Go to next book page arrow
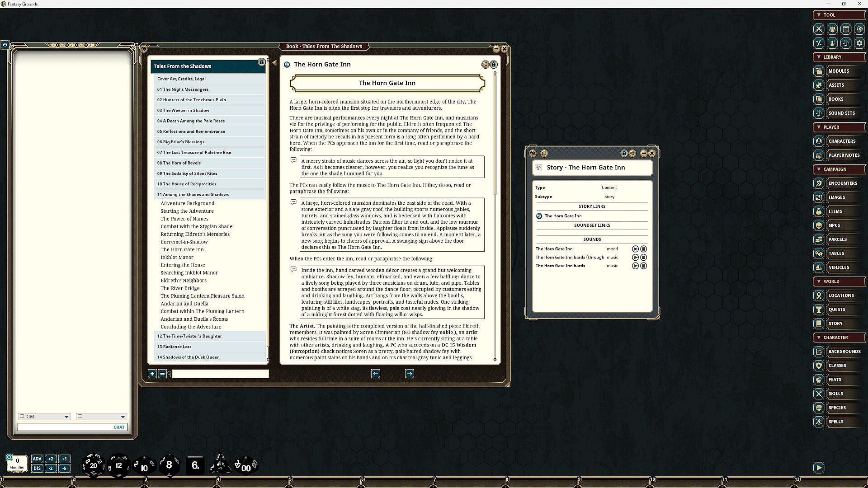868x488 pixels. point(409,374)
